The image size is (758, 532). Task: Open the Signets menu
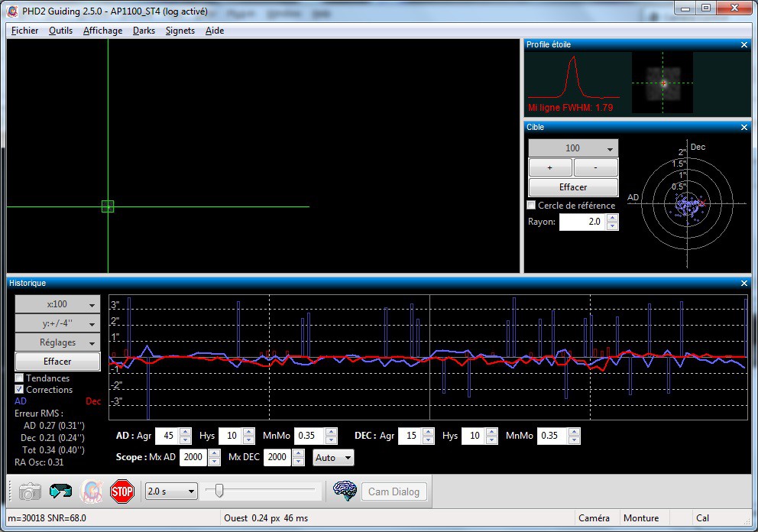click(x=180, y=31)
